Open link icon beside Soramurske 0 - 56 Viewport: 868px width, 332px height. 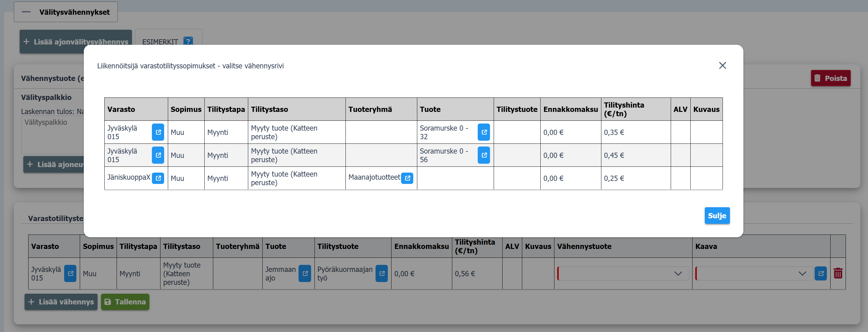484,155
